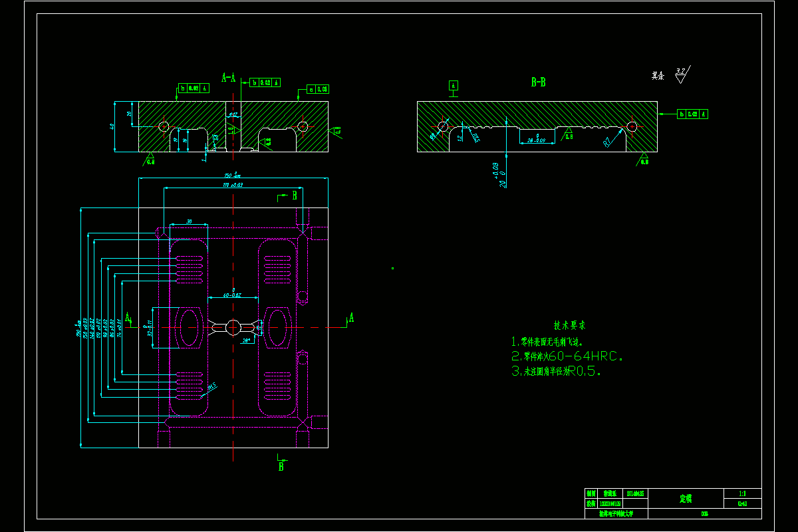This screenshot has height=532, width=798.
Task: Select the 60-0.02 center dimension text
Action: click(232, 293)
